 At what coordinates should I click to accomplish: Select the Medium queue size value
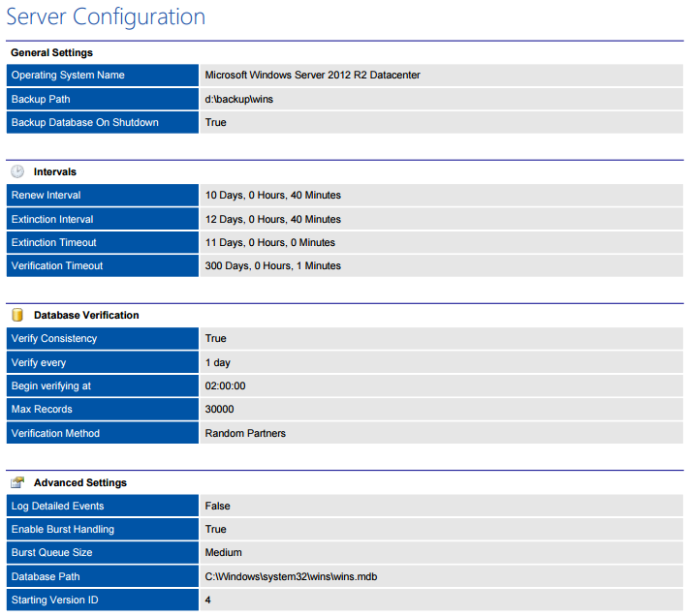tap(224, 553)
